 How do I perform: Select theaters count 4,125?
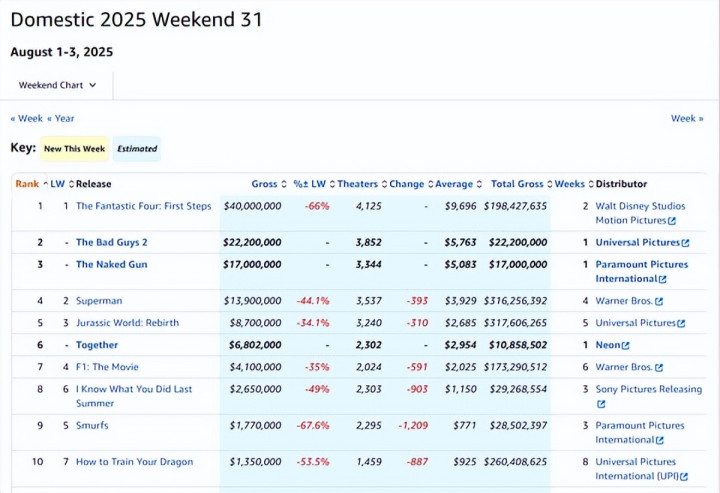[368, 206]
